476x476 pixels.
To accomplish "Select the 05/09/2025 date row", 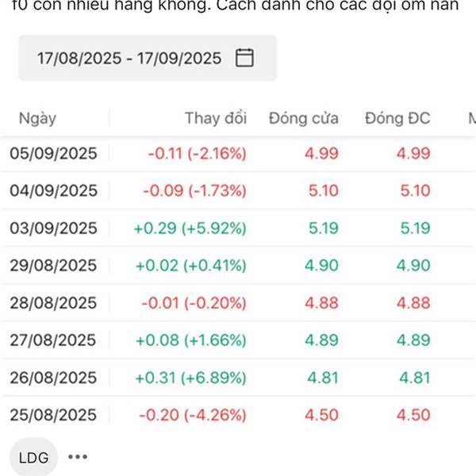I will click(x=53, y=153).
